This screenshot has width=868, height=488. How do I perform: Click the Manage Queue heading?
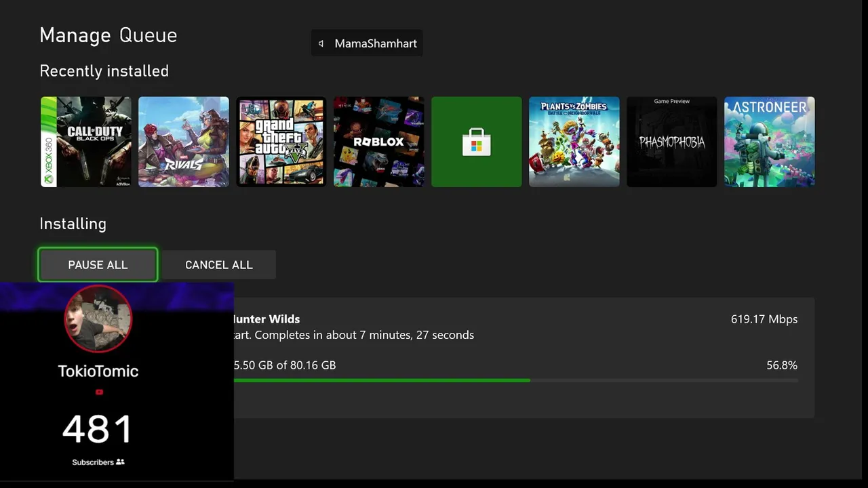point(108,35)
